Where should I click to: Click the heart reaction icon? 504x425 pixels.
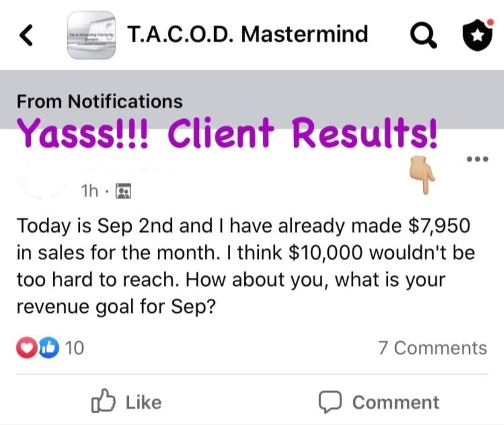(x=27, y=348)
